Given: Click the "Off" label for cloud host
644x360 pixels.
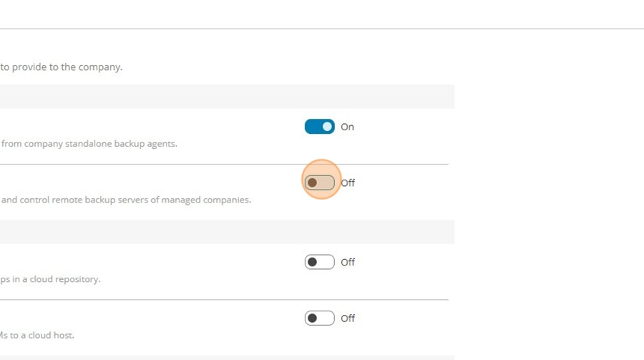Looking at the screenshot, I should click(x=348, y=318).
